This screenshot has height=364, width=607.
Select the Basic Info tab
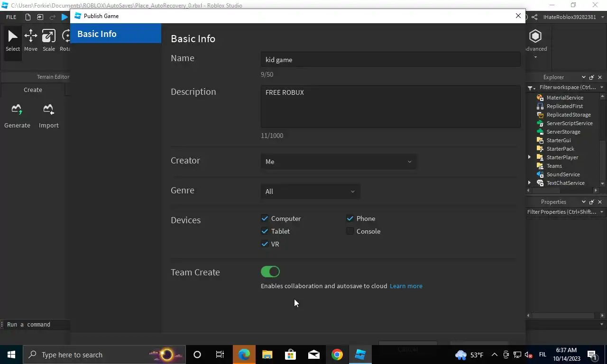pos(116,34)
